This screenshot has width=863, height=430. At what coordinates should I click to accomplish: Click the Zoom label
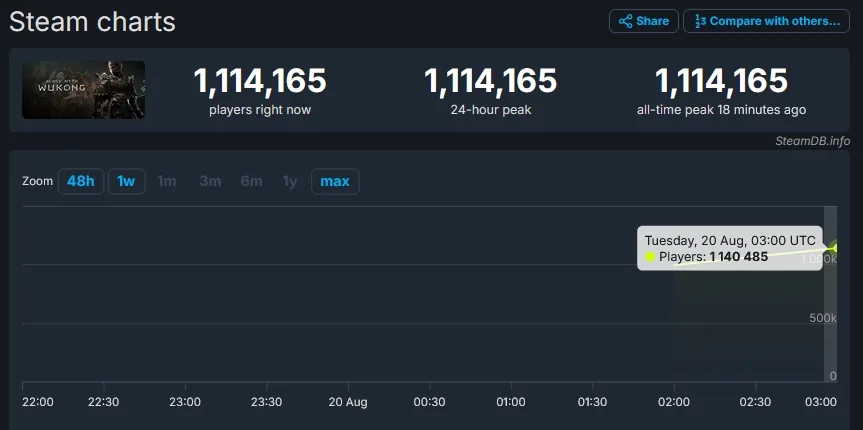[x=37, y=181]
